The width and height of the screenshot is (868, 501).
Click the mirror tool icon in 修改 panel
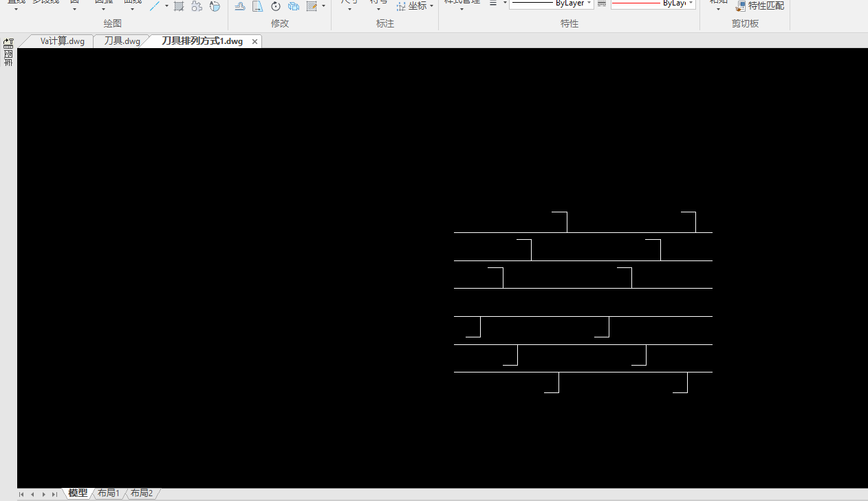[258, 5]
